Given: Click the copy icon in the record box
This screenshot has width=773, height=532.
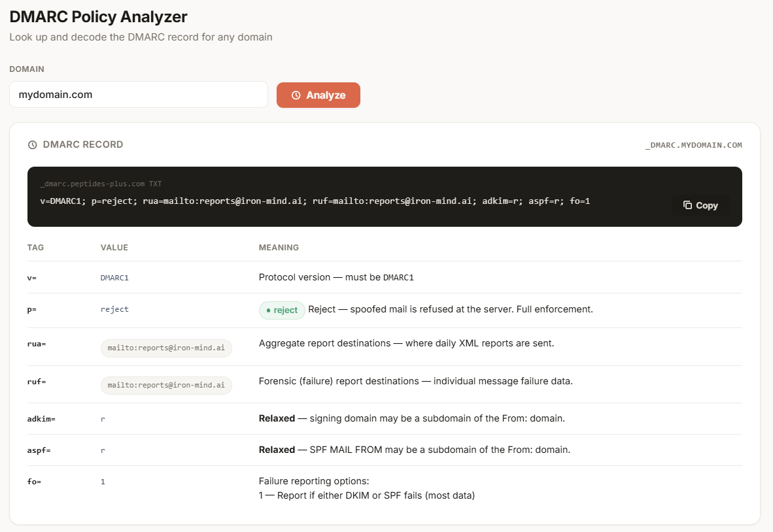Looking at the screenshot, I should coord(688,205).
